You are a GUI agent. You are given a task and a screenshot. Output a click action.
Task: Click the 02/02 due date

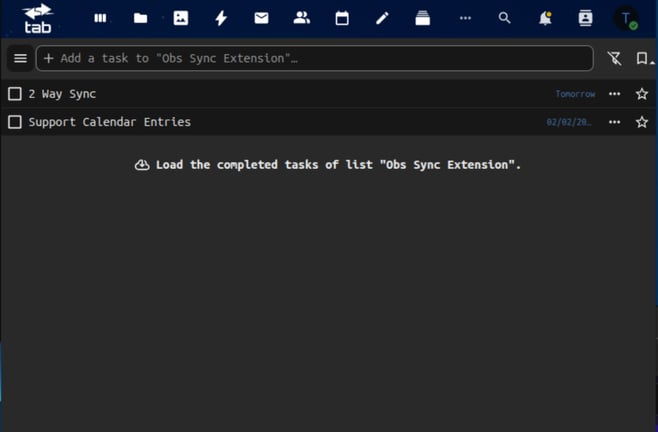coord(569,122)
